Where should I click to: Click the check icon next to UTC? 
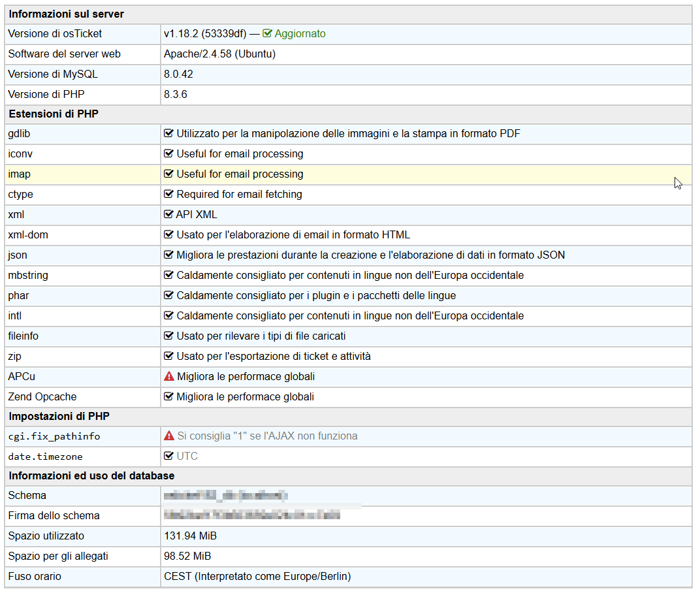(168, 456)
